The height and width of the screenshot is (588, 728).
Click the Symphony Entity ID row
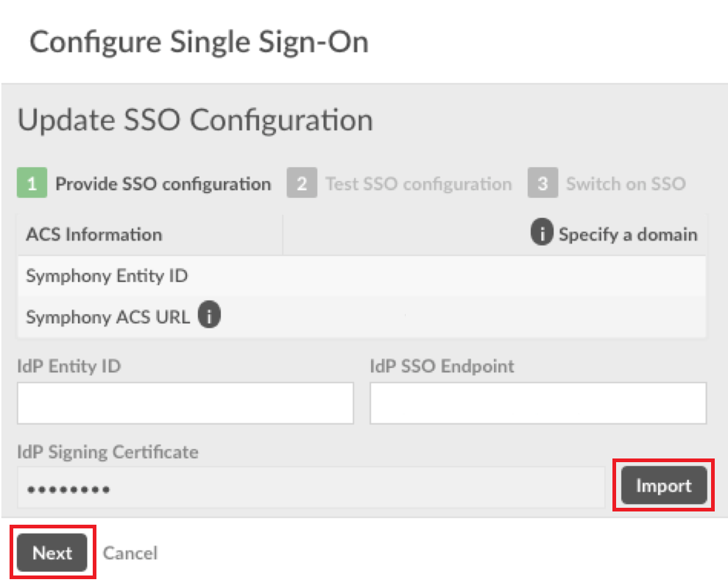[107, 275]
